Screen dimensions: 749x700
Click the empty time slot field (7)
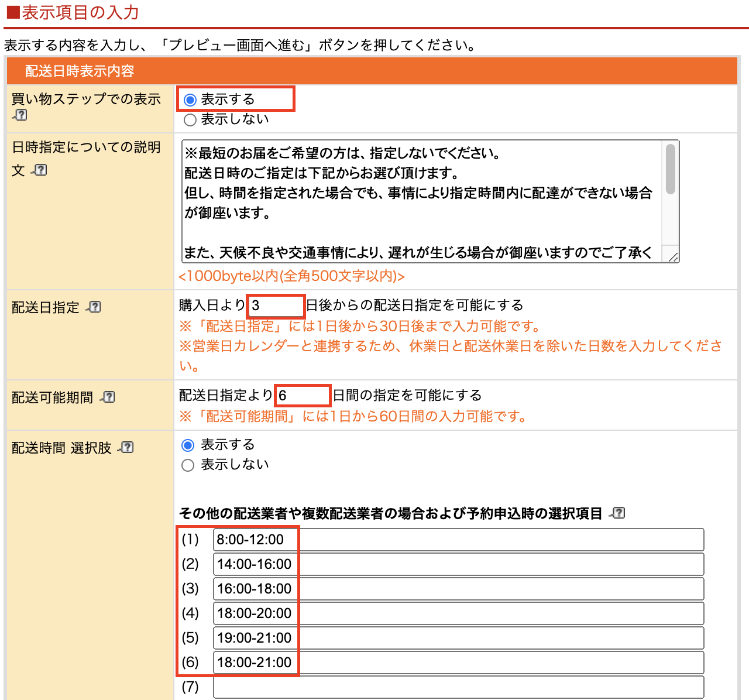(x=458, y=687)
